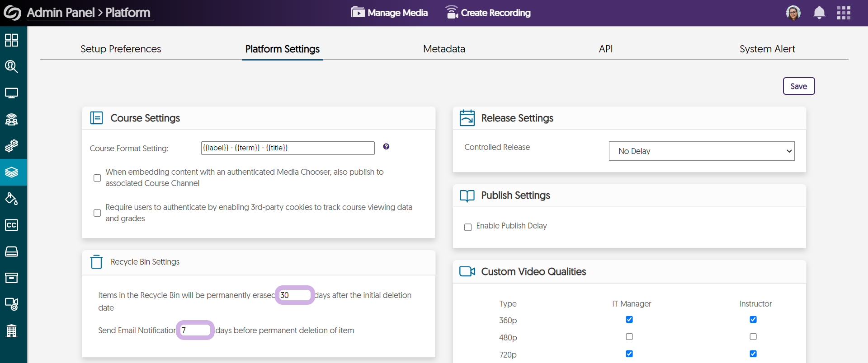
Task: Expand the Controlled Release dropdown
Action: coord(701,151)
